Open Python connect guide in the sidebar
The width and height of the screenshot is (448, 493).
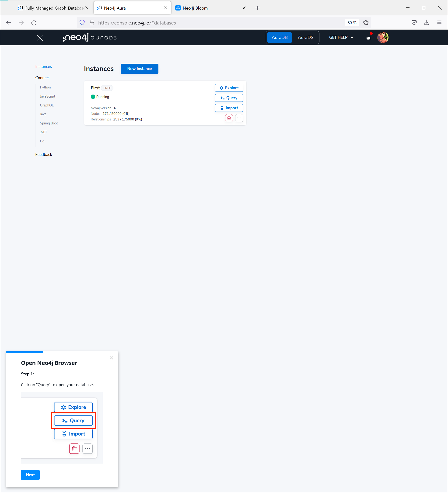[45, 87]
